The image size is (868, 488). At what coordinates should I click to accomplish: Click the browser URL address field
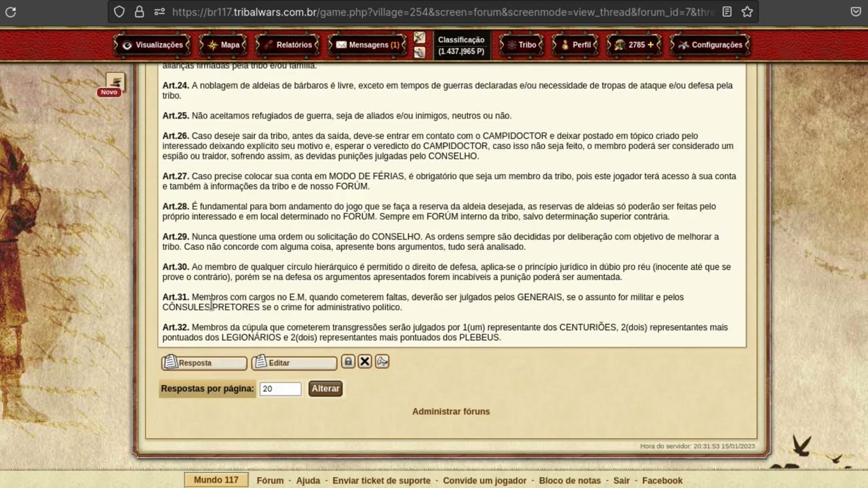442,12
